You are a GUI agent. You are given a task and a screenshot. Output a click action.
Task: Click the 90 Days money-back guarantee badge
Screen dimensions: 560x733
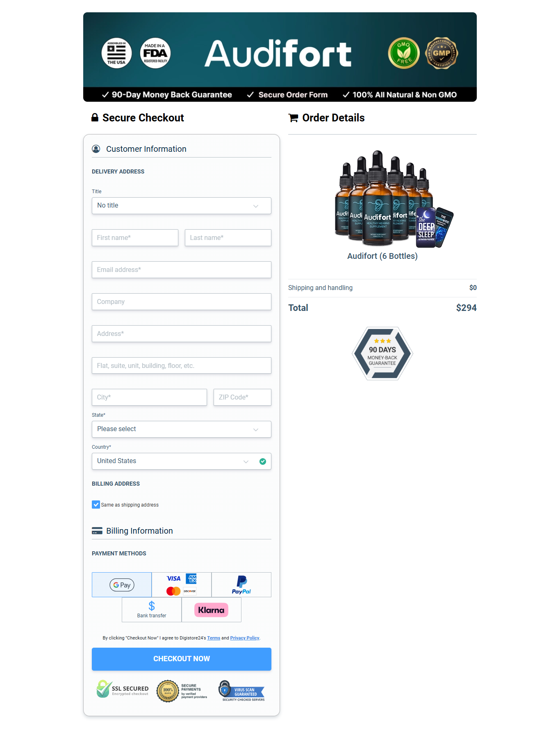point(382,353)
